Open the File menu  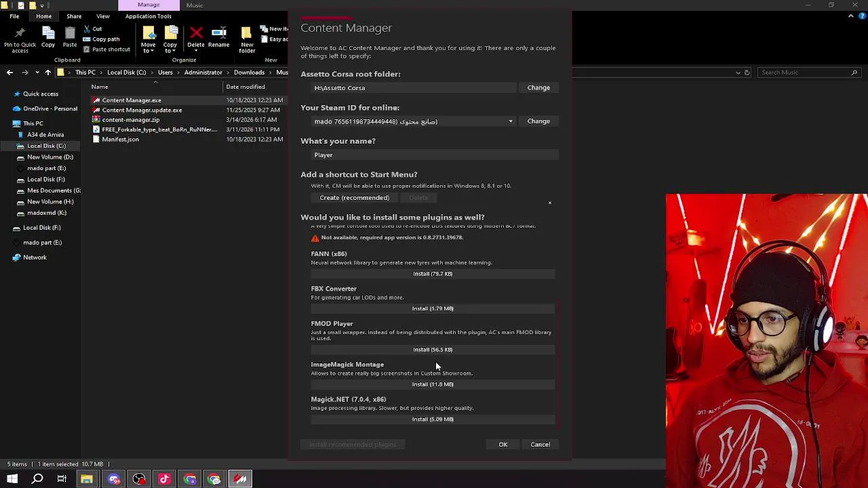14,16
